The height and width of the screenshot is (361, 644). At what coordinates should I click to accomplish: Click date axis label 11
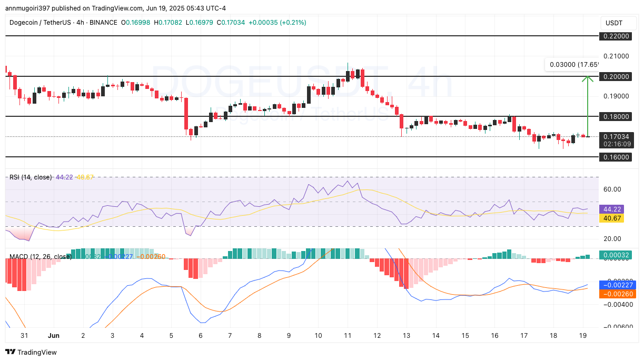(x=348, y=335)
